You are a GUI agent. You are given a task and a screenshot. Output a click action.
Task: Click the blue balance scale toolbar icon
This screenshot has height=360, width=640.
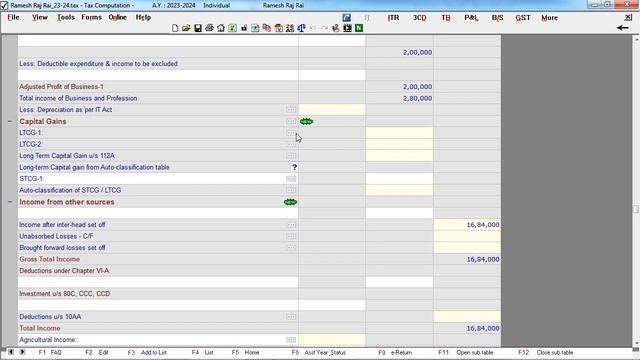pyautogui.click(x=301, y=28)
